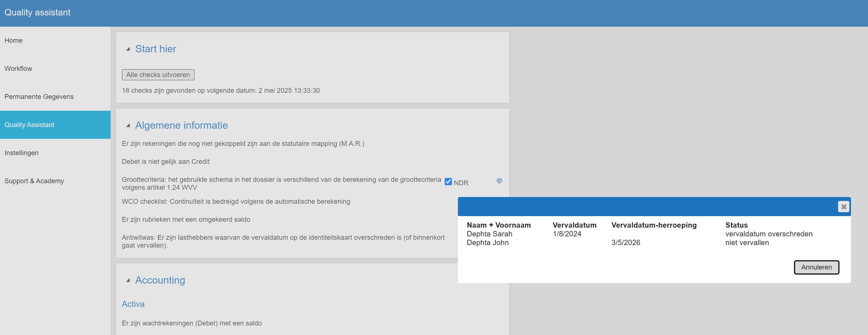Select the Groottecriteria check message

click(281, 184)
